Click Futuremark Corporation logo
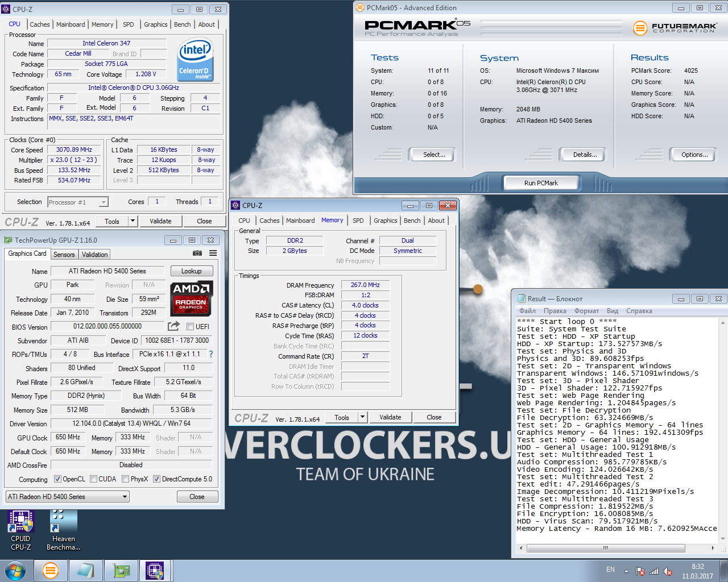The height and width of the screenshot is (582, 728). [x=675, y=27]
